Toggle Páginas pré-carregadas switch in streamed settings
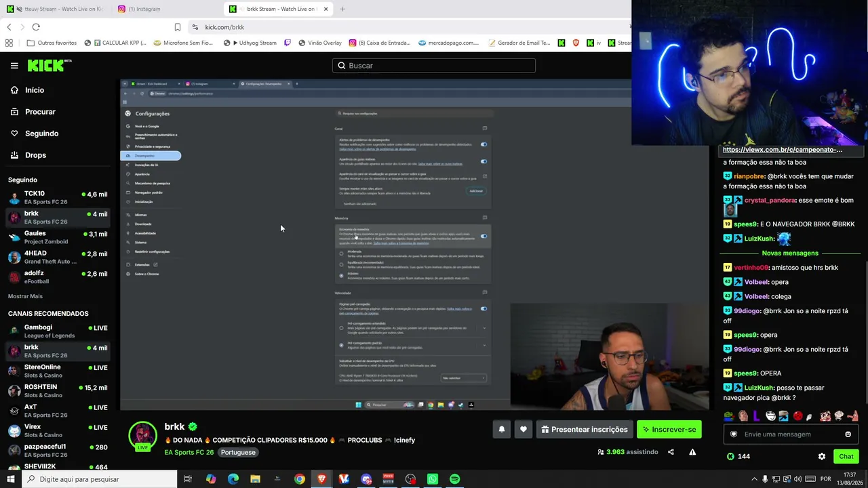 tap(484, 308)
